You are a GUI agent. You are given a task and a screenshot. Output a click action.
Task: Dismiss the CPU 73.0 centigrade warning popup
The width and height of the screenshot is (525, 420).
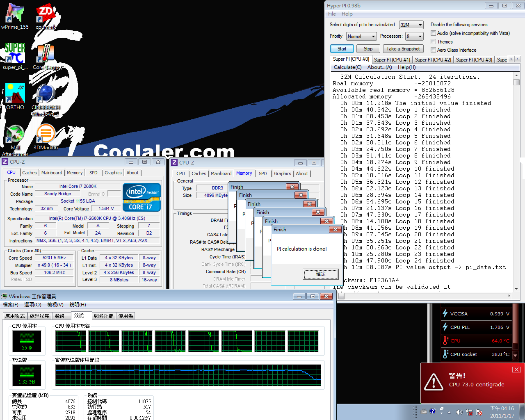click(516, 370)
